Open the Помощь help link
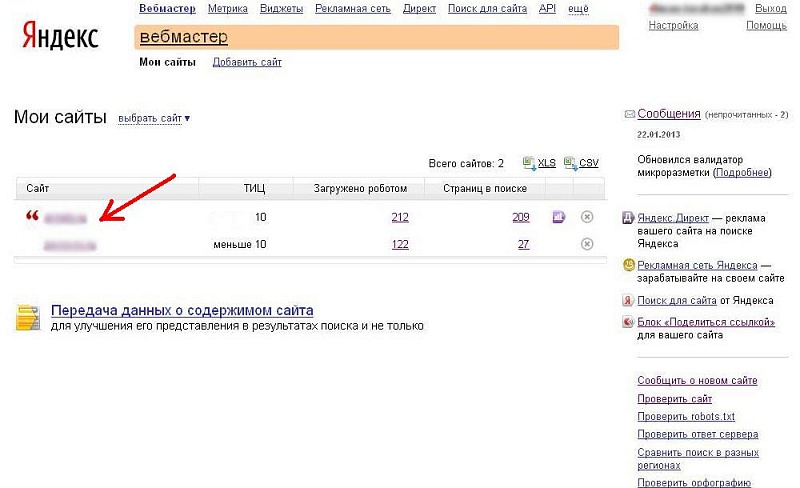 coord(766,26)
